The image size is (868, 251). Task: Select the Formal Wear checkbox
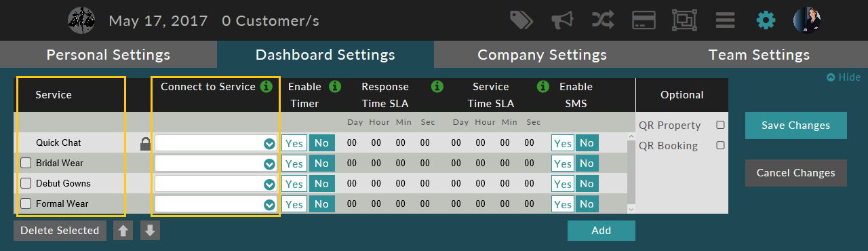tap(26, 204)
